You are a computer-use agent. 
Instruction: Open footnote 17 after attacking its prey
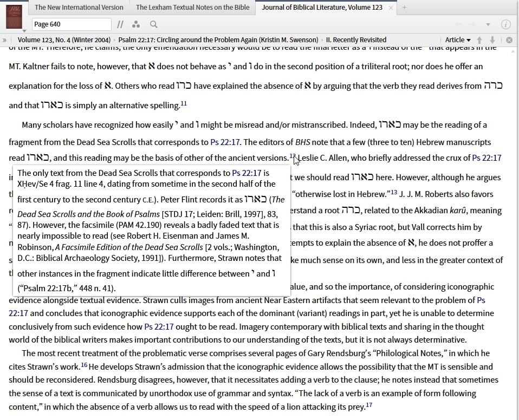coord(369,405)
